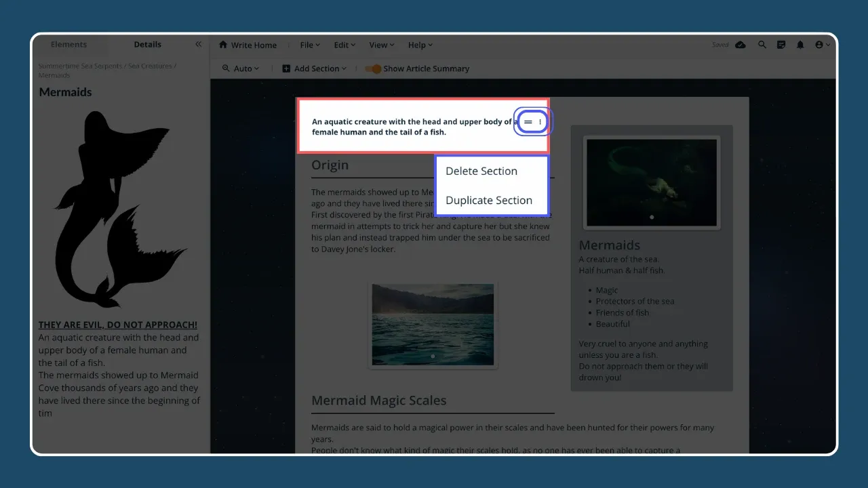Click the plus icon beside Add Section
Viewport: 868px width, 488px height.
(x=285, y=68)
